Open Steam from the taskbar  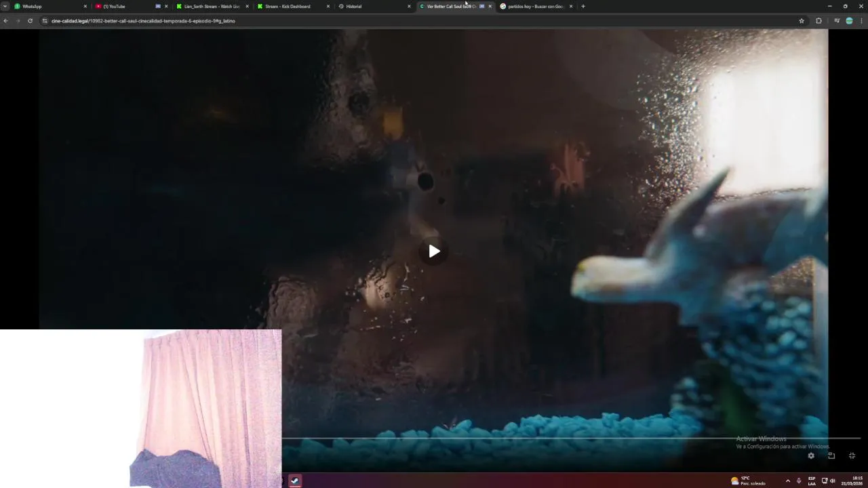point(295,481)
